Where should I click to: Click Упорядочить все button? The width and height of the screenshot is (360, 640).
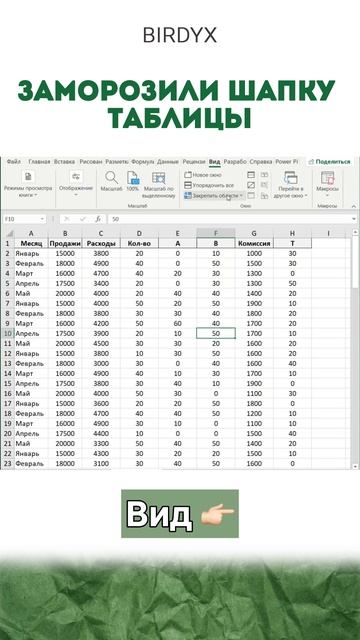tap(209, 185)
